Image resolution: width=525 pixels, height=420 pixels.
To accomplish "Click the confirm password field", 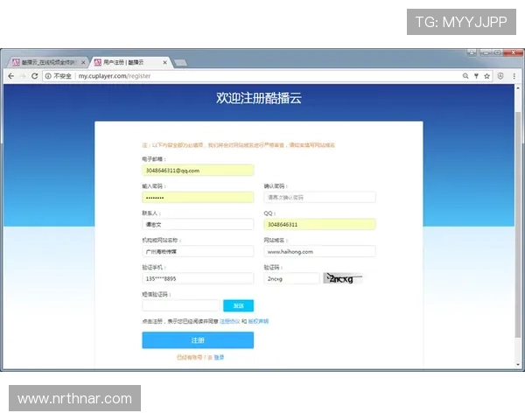I will pos(319,197).
